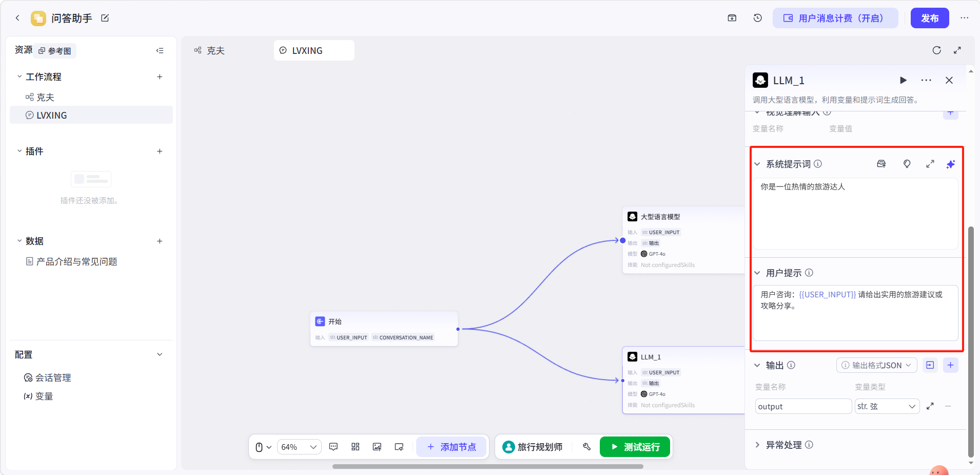
Task: Toggle 用户消息计费 billing button
Action: tap(835, 18)
